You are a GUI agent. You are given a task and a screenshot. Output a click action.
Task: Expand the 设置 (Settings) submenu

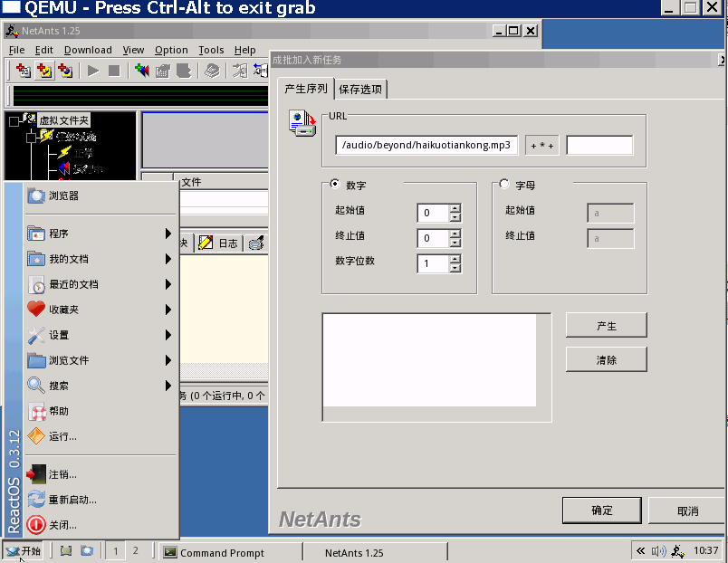point(101,335)
